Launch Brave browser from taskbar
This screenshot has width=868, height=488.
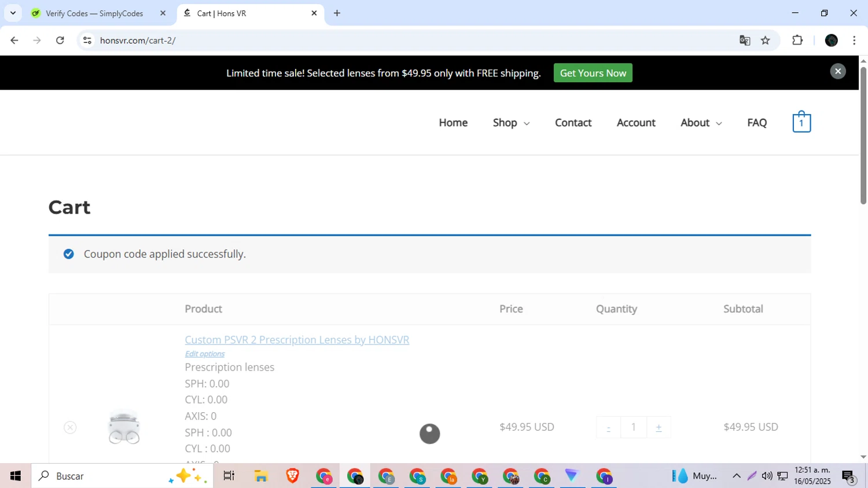click(292, 476)
